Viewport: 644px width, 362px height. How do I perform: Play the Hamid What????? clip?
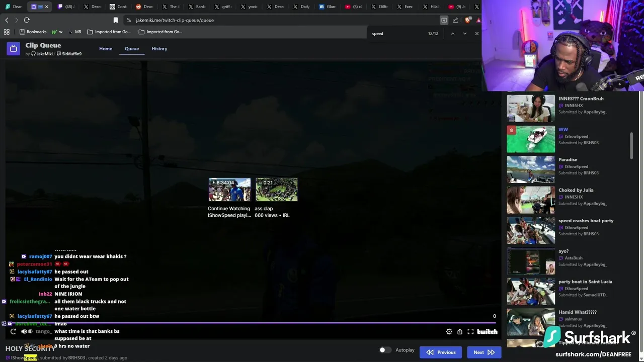tap(531, 322)
